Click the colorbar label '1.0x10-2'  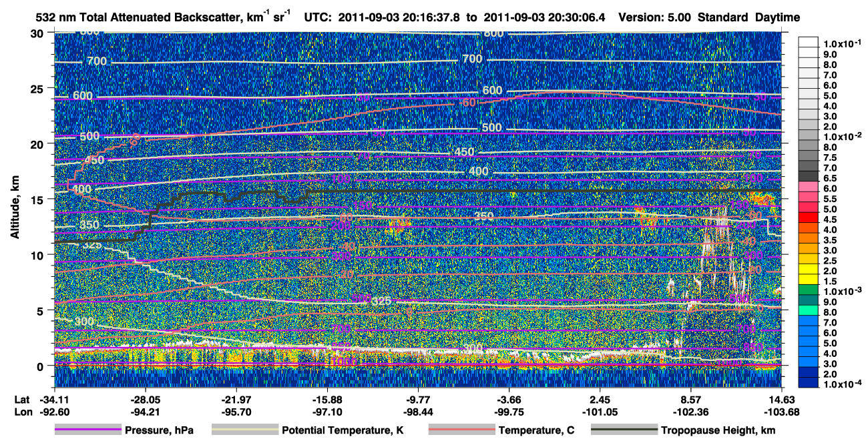point(843,136)
